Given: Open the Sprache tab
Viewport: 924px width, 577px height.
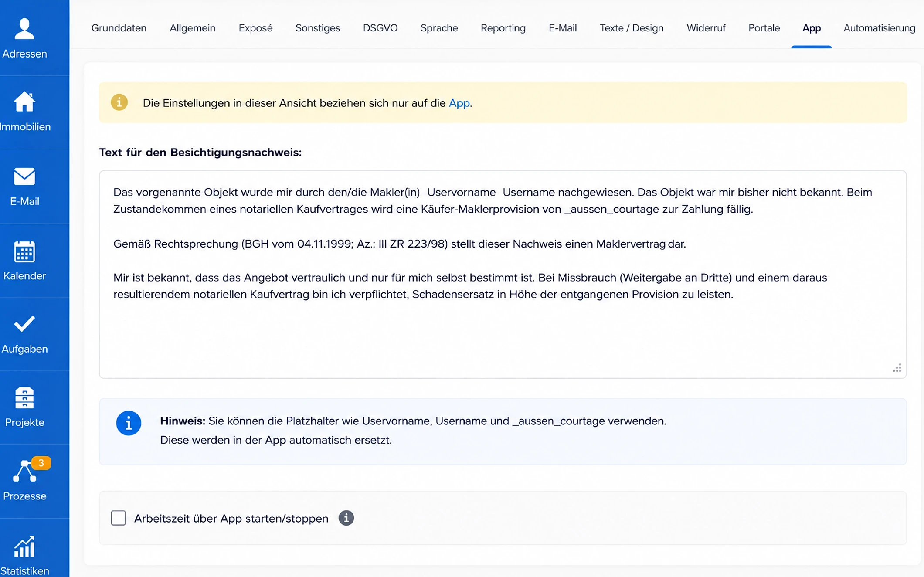Looking at the screenshot, I should pos(439,28).
